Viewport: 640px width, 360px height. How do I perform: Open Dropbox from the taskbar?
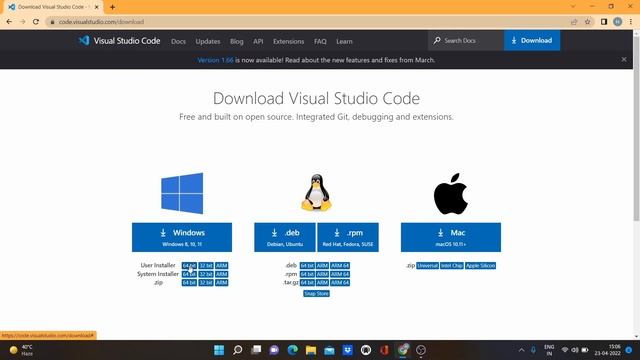pyautogui.click(x=347, y=350)
